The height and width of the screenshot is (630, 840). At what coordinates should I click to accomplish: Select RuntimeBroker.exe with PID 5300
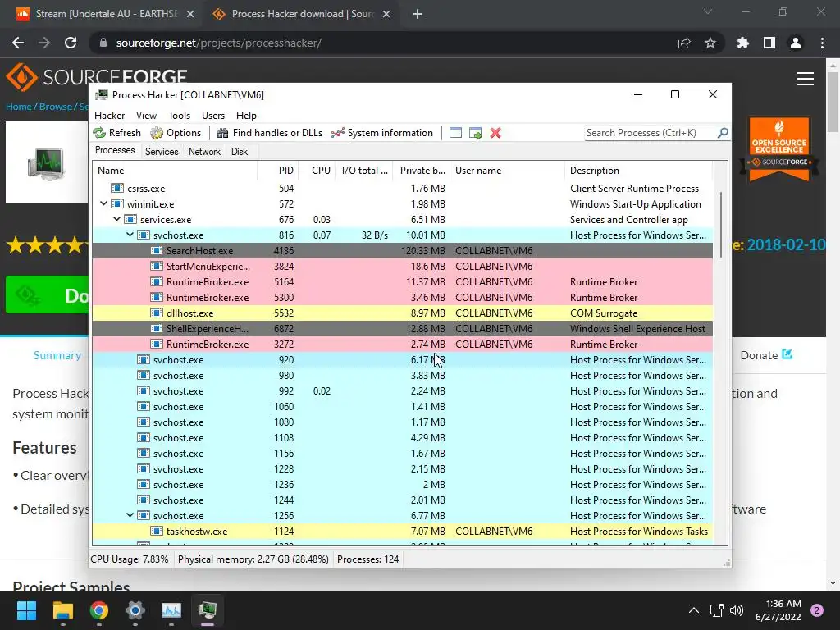point(402,297)
